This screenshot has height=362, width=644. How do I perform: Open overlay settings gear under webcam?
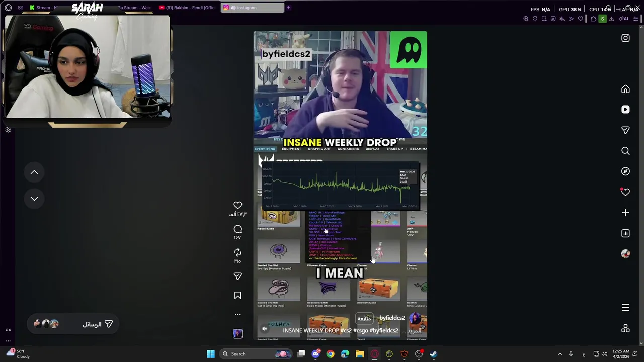(x=8, y=130)
